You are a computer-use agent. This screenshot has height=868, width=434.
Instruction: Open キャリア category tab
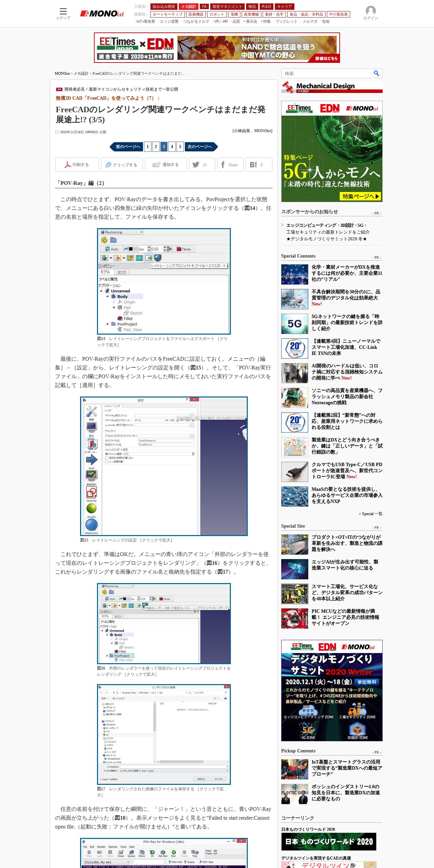pos(285,6)
